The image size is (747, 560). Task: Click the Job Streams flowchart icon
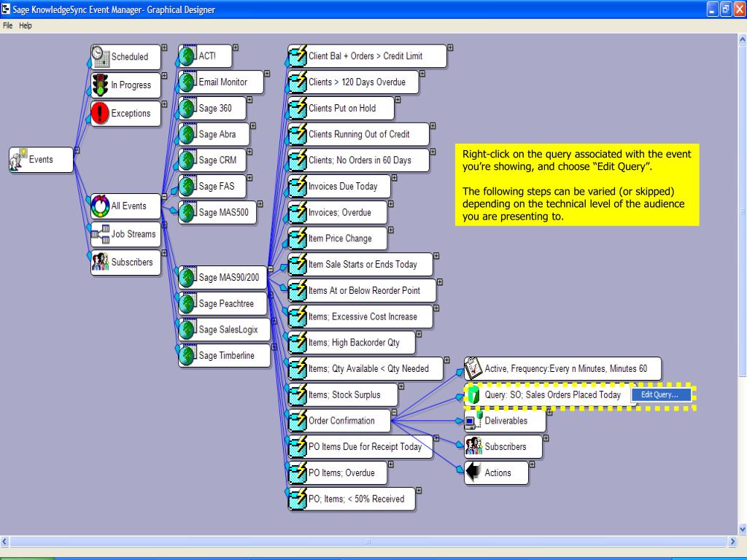pyautogui.click(x=101, y=234)
